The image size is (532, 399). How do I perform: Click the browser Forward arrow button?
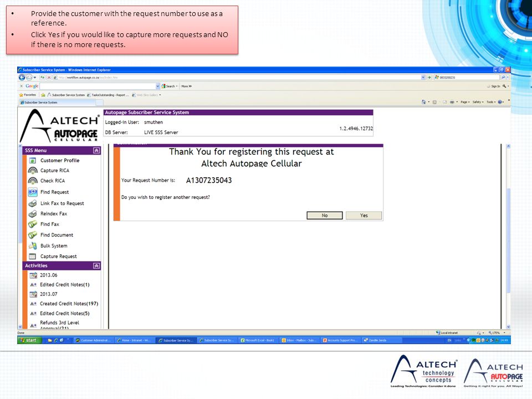tap(29, 78)
